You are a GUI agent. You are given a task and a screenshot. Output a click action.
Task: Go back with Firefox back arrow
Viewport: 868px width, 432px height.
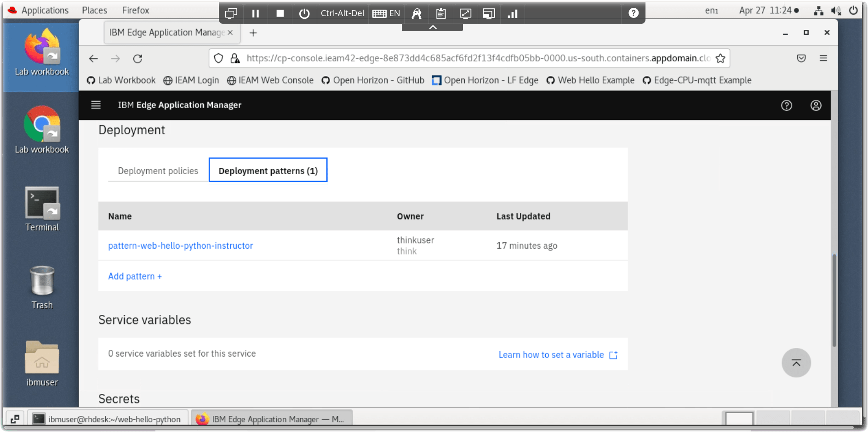click(93, 58)
